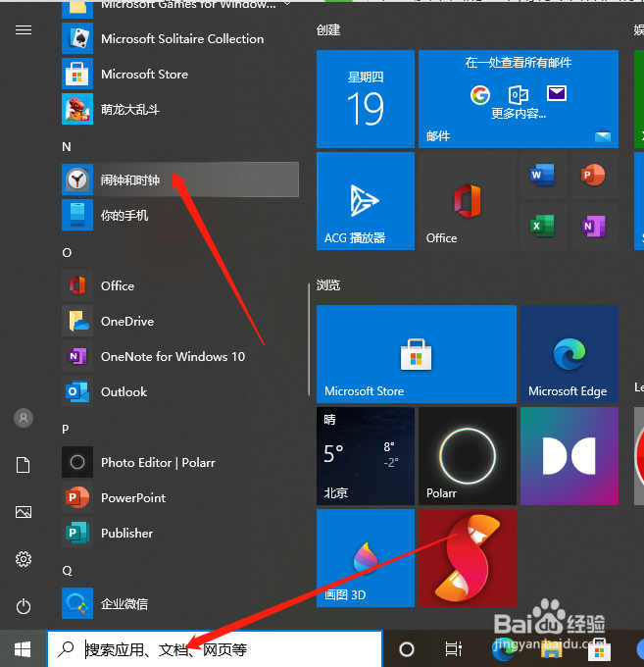Open the Office tile

pyautogui.click(x=468, y=201)
